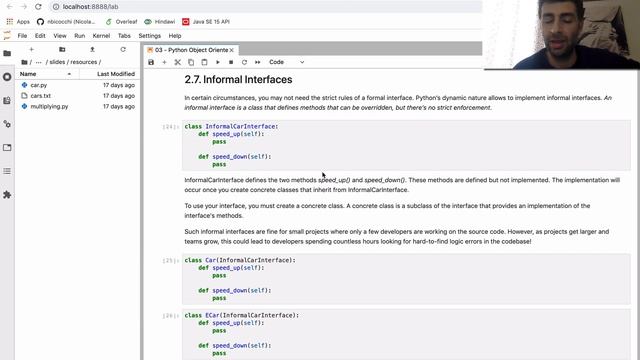Image resolution: width=640 pixels, height=360 pixels.
Task: Open the Git sidebar icon
Action: [7, 124]
